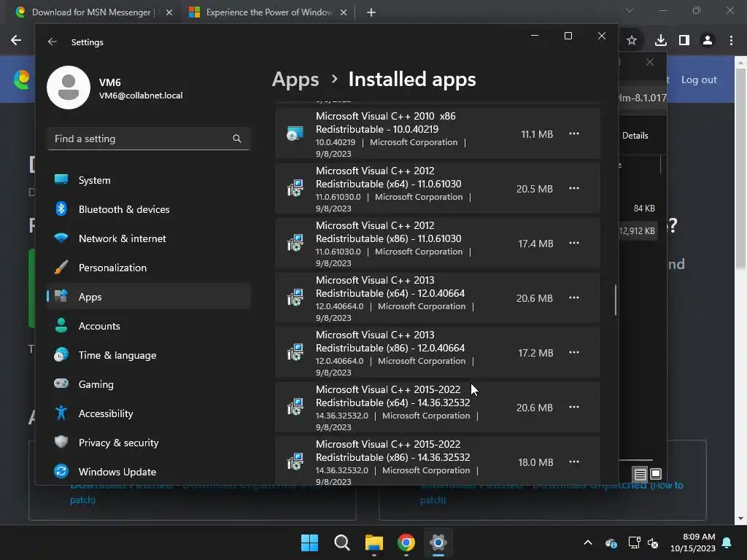Switch to large icons view in background window

click(656, 474)
